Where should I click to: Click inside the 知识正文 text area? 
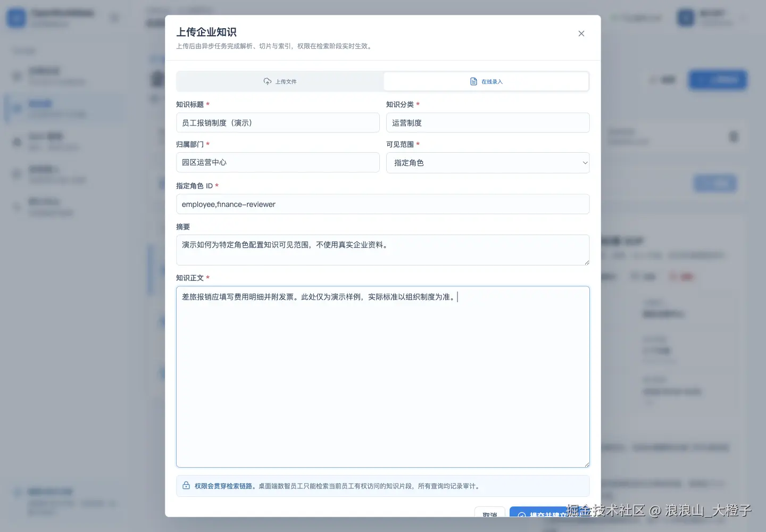[382, 377]
